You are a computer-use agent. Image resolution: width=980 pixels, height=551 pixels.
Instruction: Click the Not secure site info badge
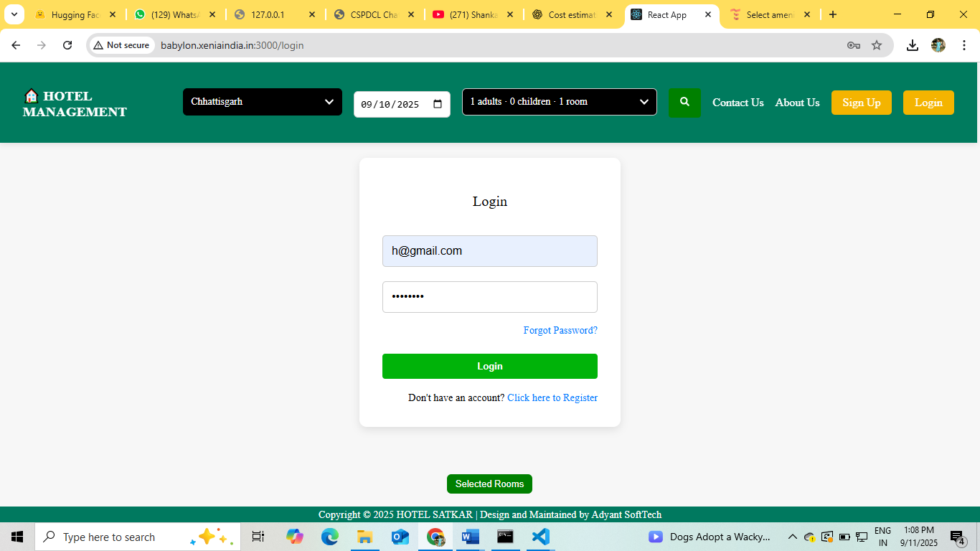click(x=121, y=45)
